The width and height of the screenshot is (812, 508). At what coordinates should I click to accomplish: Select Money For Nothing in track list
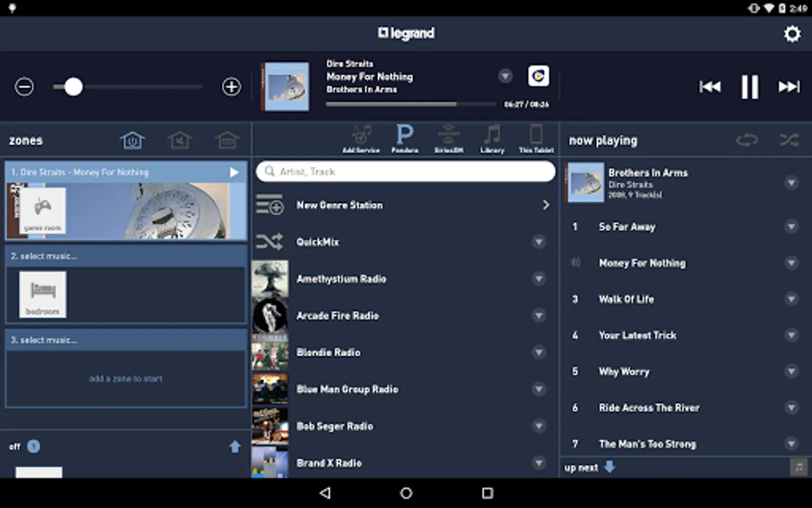tap(642, 263)
